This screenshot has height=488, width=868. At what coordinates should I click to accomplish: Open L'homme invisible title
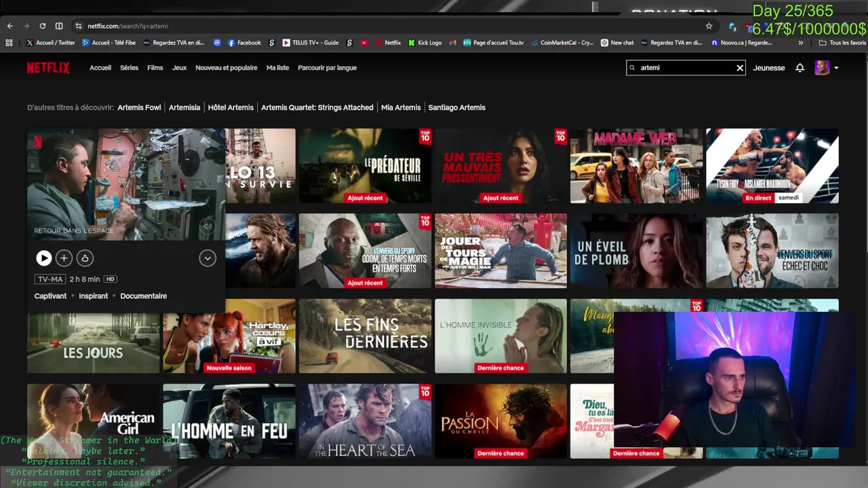tap(500, 336)
